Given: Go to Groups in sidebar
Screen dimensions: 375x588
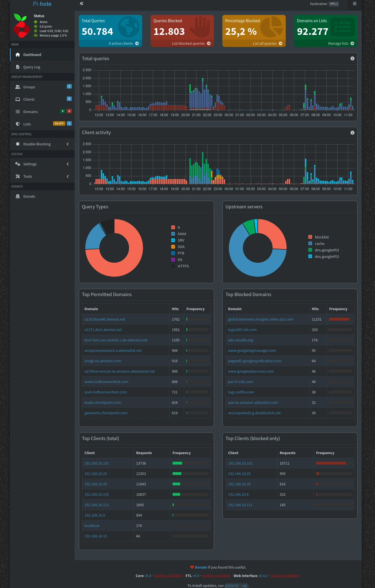Looking at the screenshot, I should [29, 87].
